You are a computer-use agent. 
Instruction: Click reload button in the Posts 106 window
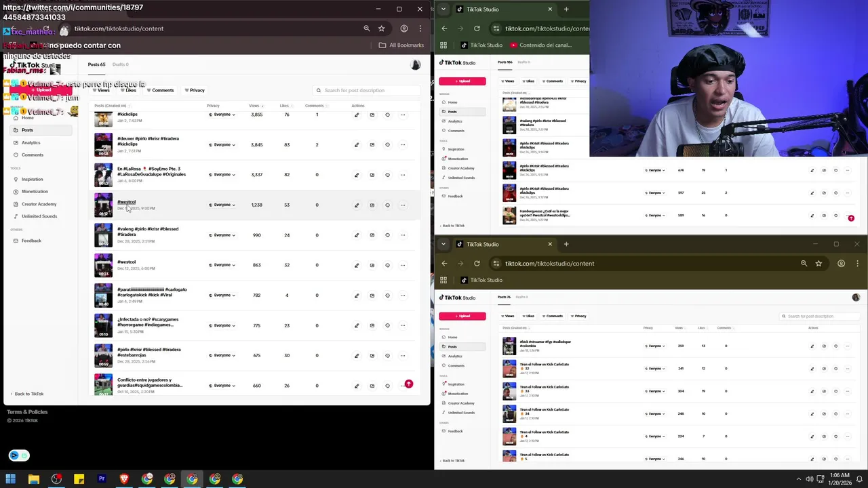(x=477, y=28)
